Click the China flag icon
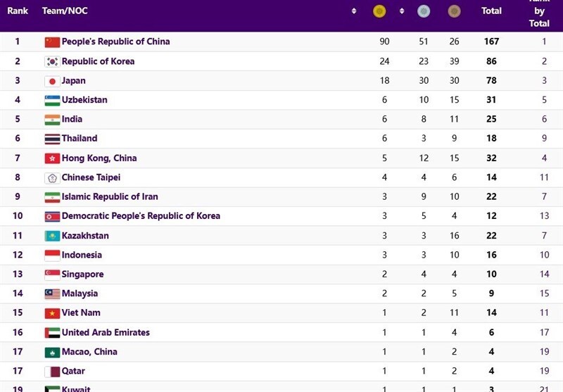 [52, 42]
